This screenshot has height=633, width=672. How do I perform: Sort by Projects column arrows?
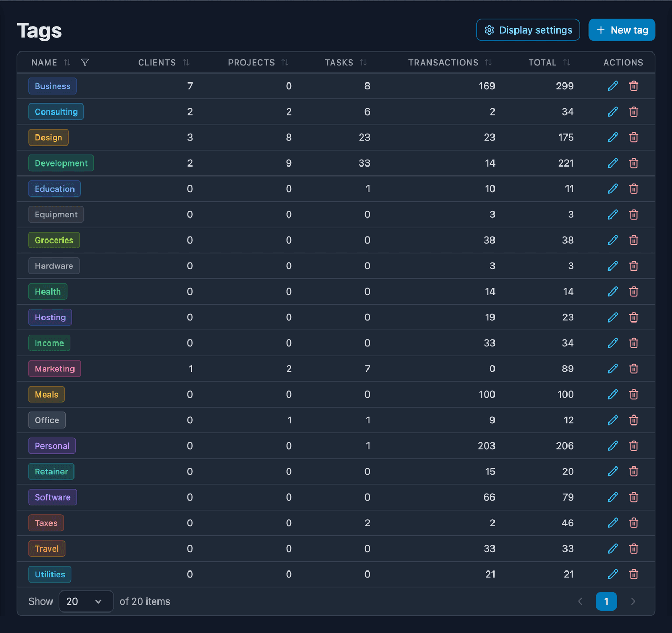coord(285,63)
